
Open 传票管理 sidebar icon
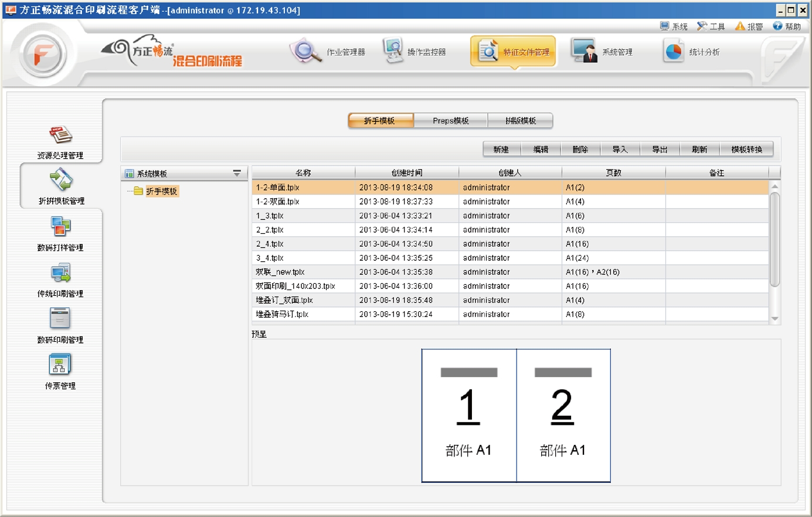(60, 365)
